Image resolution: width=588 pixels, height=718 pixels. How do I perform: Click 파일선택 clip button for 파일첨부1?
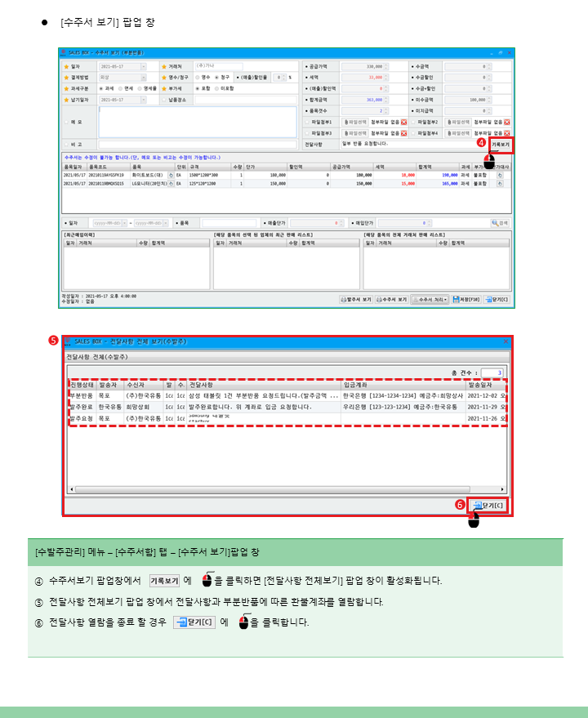click(x=355, y=123)
